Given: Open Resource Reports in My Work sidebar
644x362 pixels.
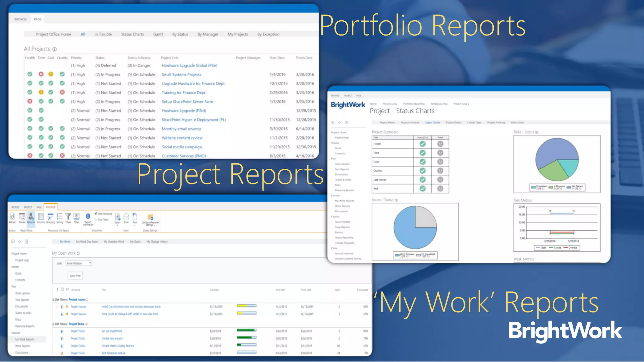Looking at the screenshot, I should point(25,326).
